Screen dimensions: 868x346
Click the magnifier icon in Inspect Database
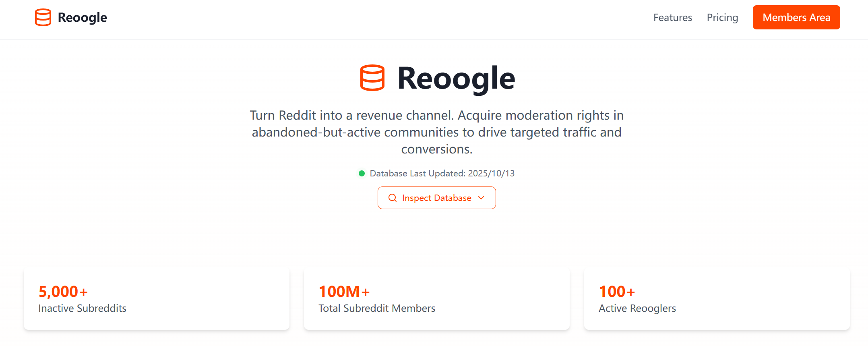[x=393, y=198]
